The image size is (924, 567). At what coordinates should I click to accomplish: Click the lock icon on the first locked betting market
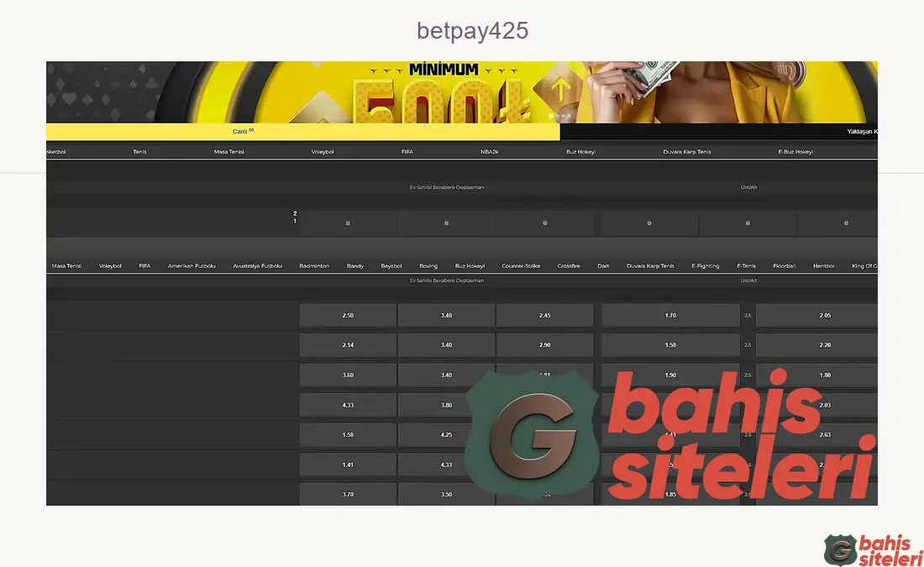(348, 223)
